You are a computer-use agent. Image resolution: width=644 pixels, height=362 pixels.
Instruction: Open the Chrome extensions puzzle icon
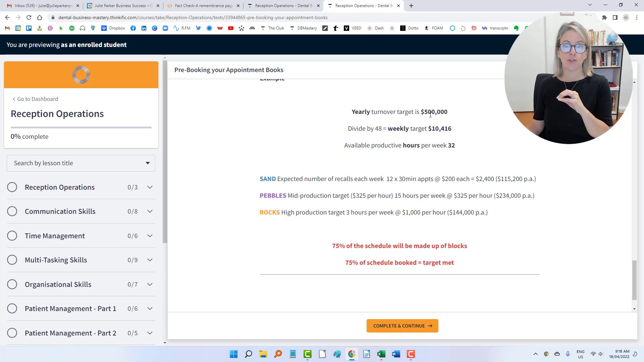coord(604,17)
